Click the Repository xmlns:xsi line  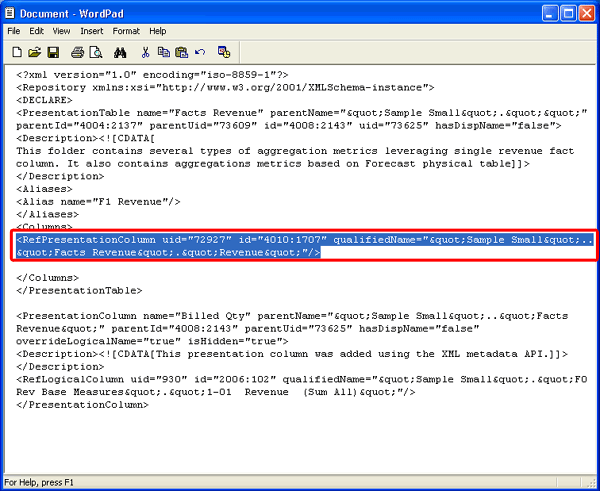(x=225, y=87)
